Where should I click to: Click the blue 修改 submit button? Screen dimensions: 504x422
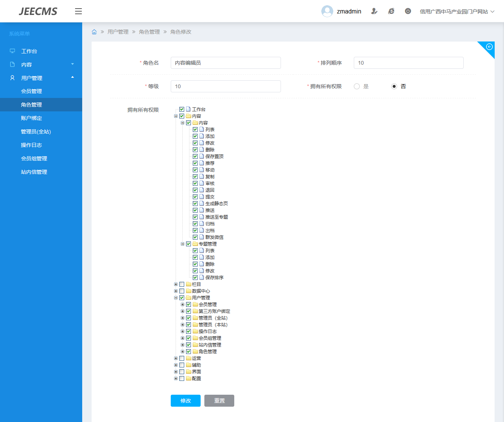tap(186, 401)
